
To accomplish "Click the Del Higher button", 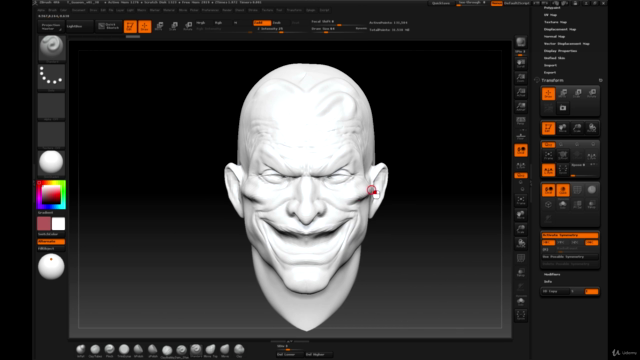I will pyautogui.click(x=318, y=355).
